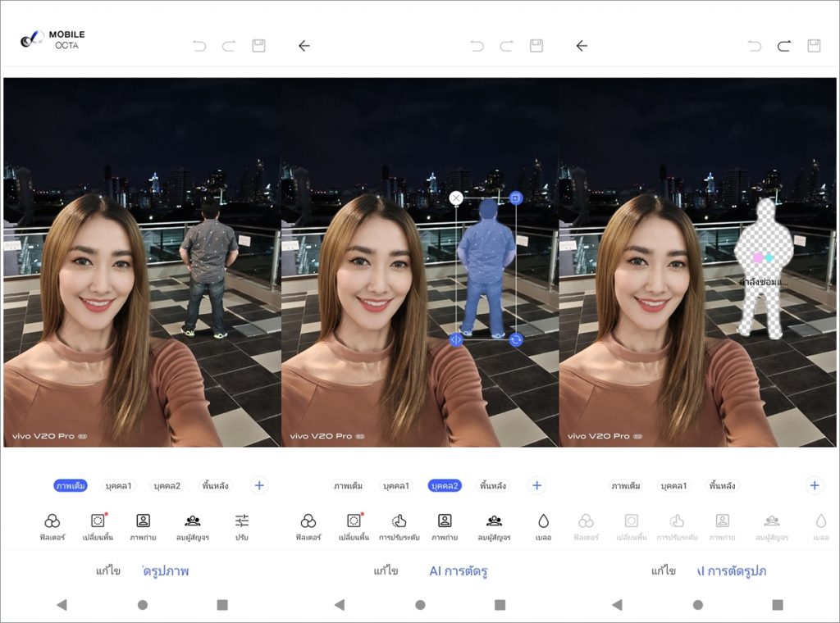Tap the flip handle at selection bottom-left
The width and height of the screenshot is (840, 623).
tap(456, 339)
